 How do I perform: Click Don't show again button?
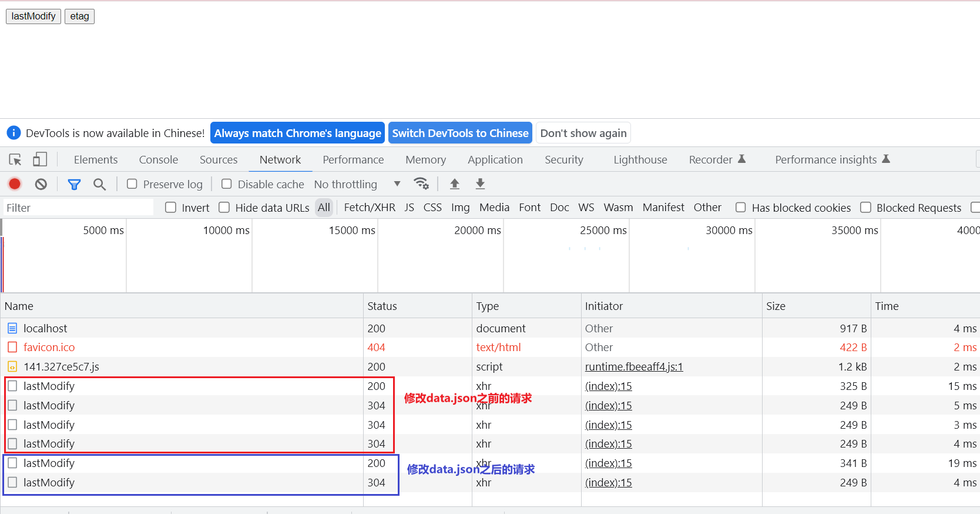(x=583, y=133)
